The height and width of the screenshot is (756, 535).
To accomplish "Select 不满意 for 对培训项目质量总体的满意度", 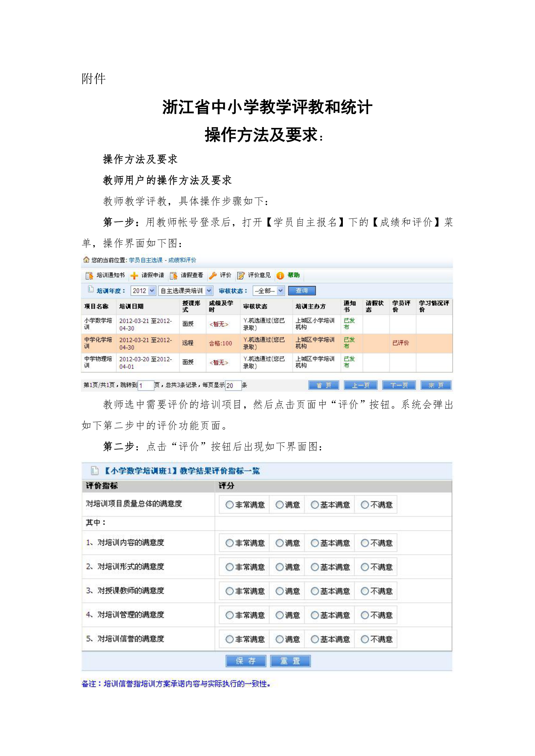I will click(365, 505).
